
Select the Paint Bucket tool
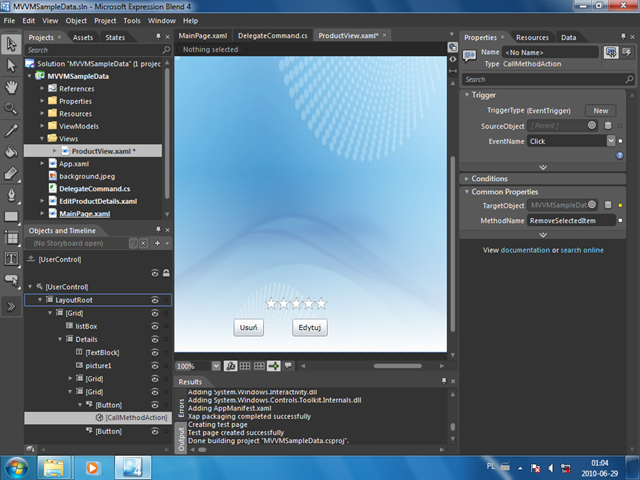pyautogui.click(x=11, y=152)
